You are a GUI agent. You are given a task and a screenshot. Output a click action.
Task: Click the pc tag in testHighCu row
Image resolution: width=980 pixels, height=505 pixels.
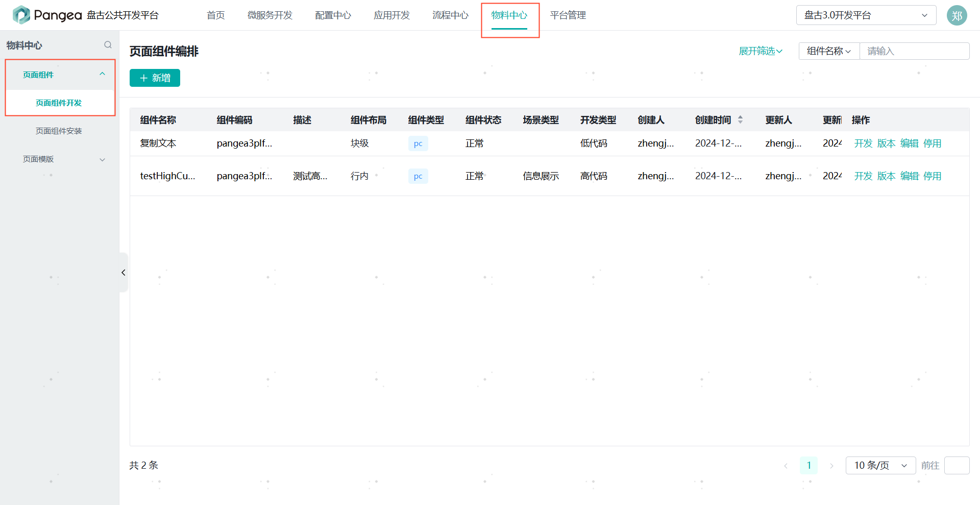tap(418, 176)
